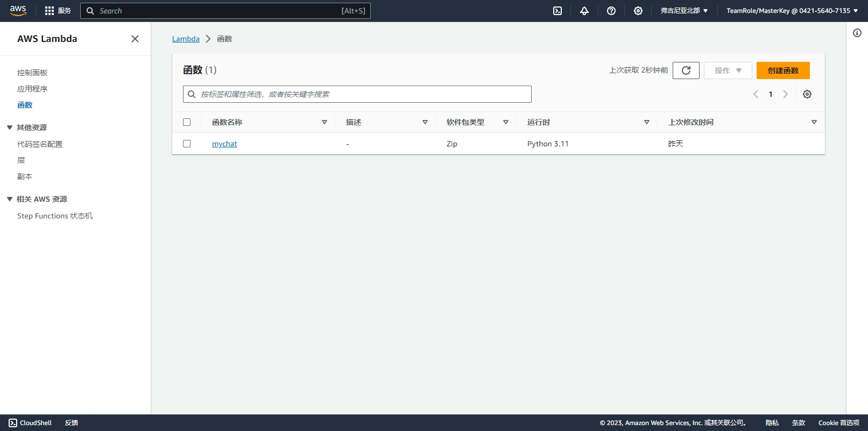Select the mychat function checkbox
Image resolution: width=868 pixels, height=431 pixels.
pyautogui.click(x=187, y=144)
